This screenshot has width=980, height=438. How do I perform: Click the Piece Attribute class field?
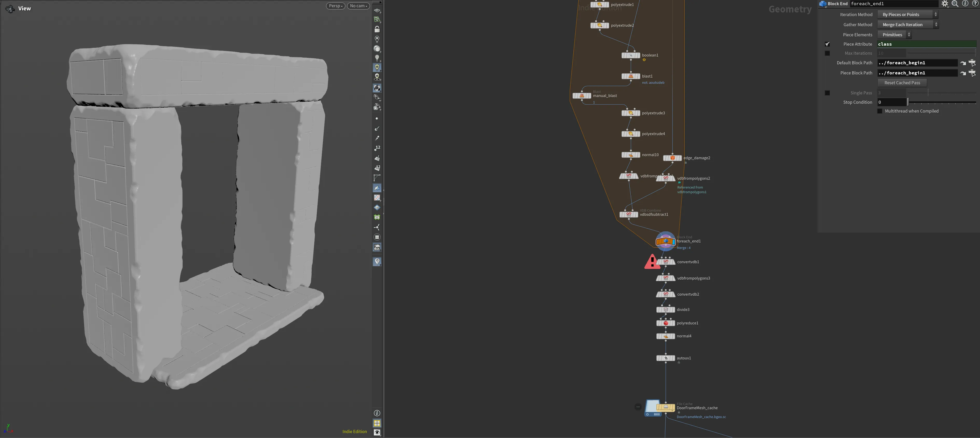click(x=927, y=44)
